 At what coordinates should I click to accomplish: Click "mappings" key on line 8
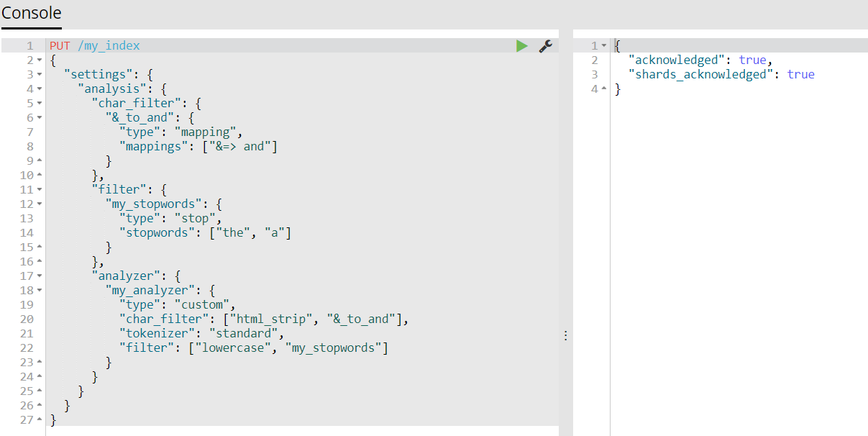click(155, 147)
